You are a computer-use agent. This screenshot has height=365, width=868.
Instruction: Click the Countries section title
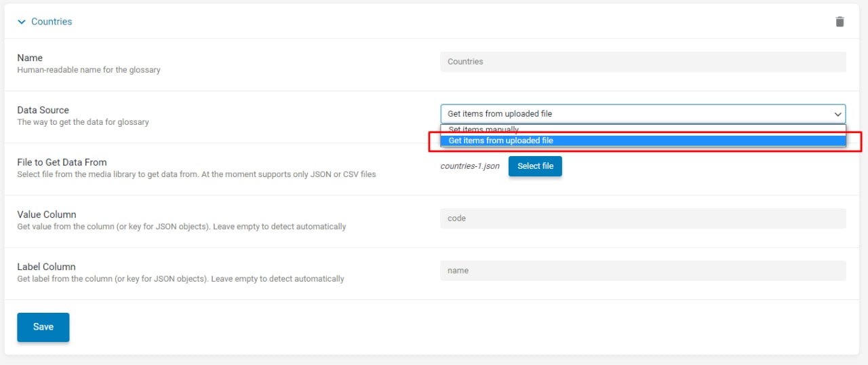coord(52,22)
